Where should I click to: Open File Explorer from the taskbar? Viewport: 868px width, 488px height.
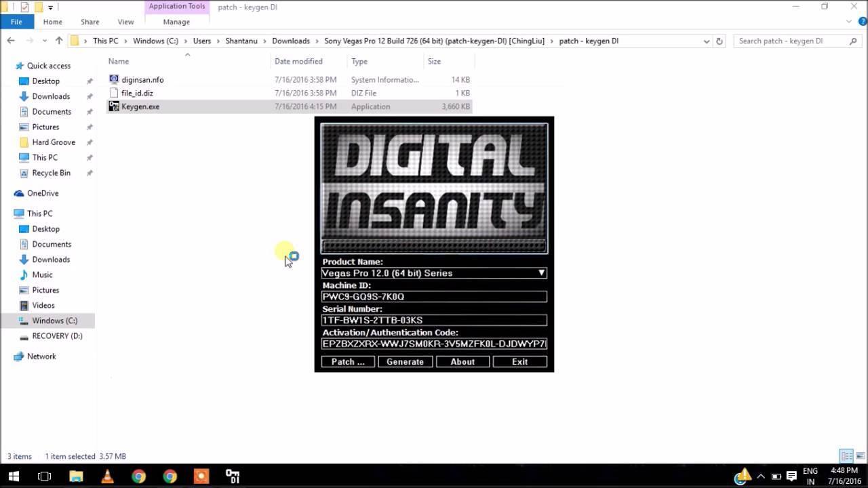(x=75, y=476)
